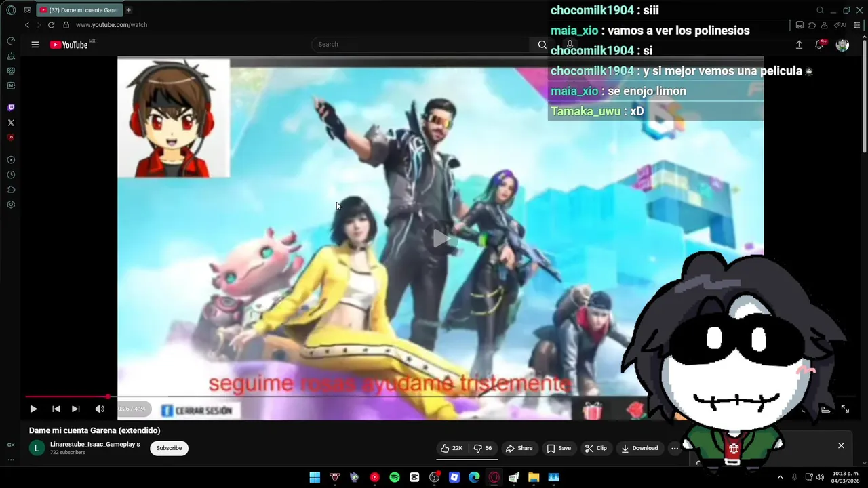
Task: Play the video with play button
Action: (x=33, y=409)
